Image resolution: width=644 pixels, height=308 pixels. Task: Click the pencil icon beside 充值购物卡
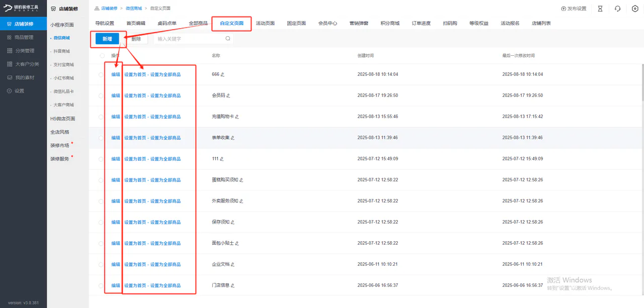click(x=237, y=117)
